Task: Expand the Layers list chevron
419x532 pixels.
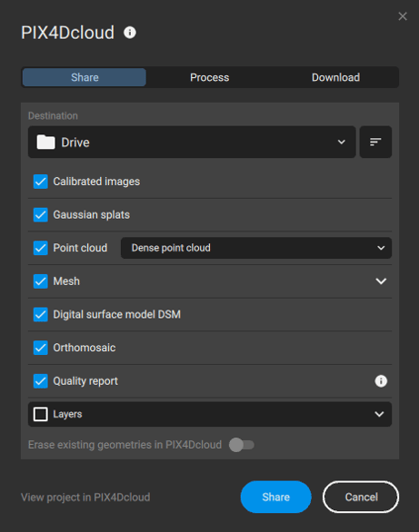Action: pos(379,414)
